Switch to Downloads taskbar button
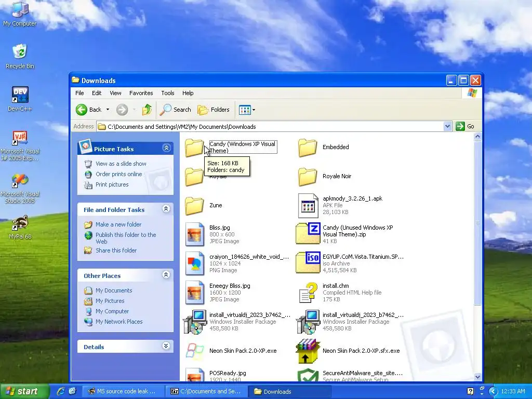This screenshot has width=532, height=399. [290, 391]
